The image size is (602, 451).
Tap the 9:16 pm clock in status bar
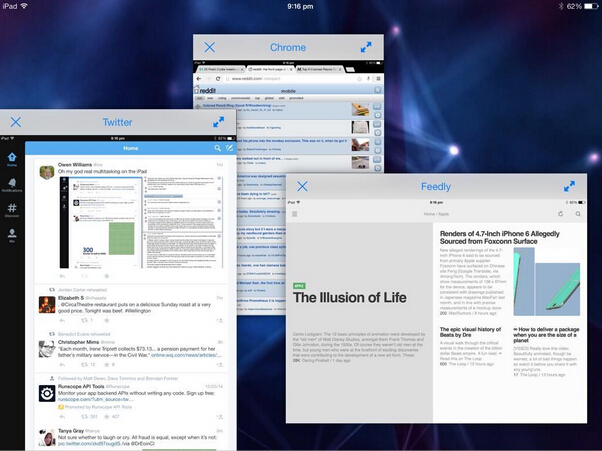pos(300,6)
